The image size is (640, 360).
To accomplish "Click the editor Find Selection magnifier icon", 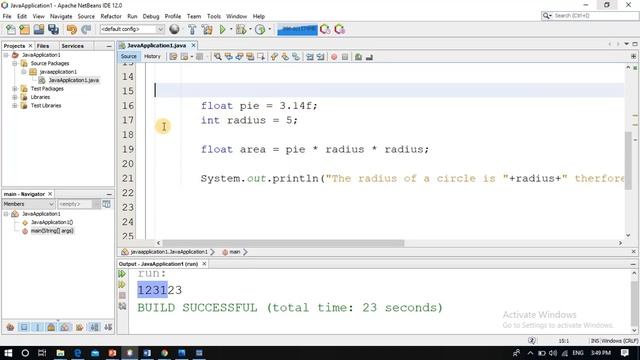I will [218, 57].
